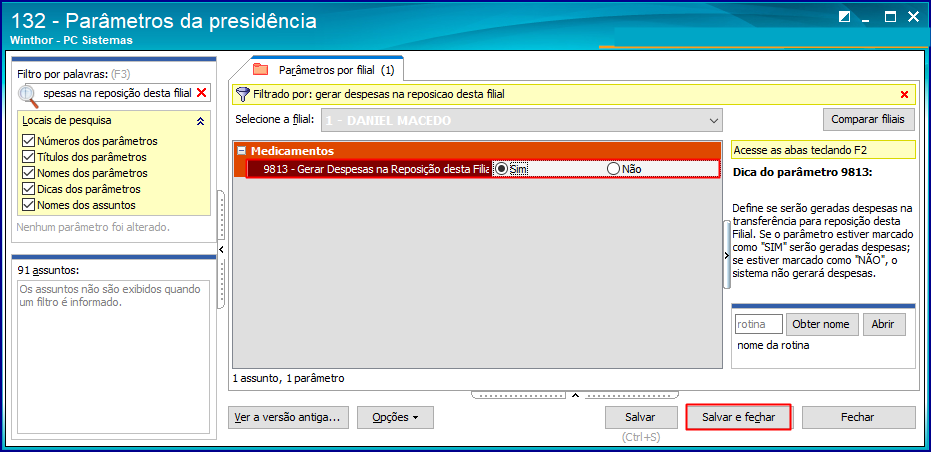Viewport: 931px width, 452px height.
Task: Select Sim for parameter 9813
Action: (502, 169)
